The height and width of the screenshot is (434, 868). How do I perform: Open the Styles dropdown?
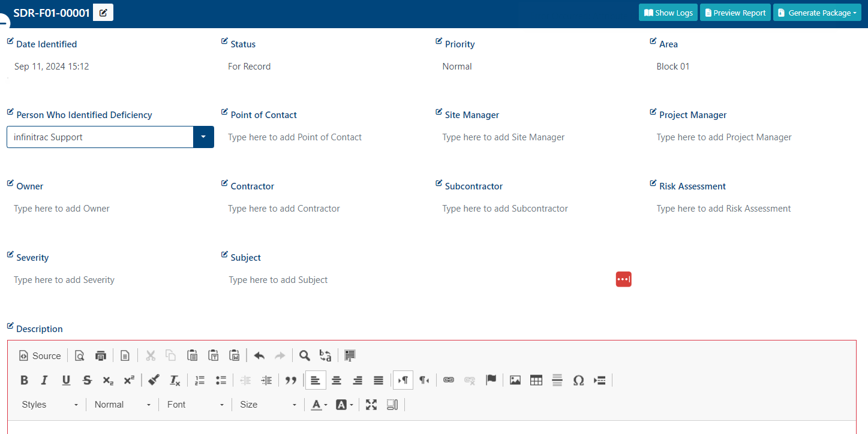tap(50, 405)
